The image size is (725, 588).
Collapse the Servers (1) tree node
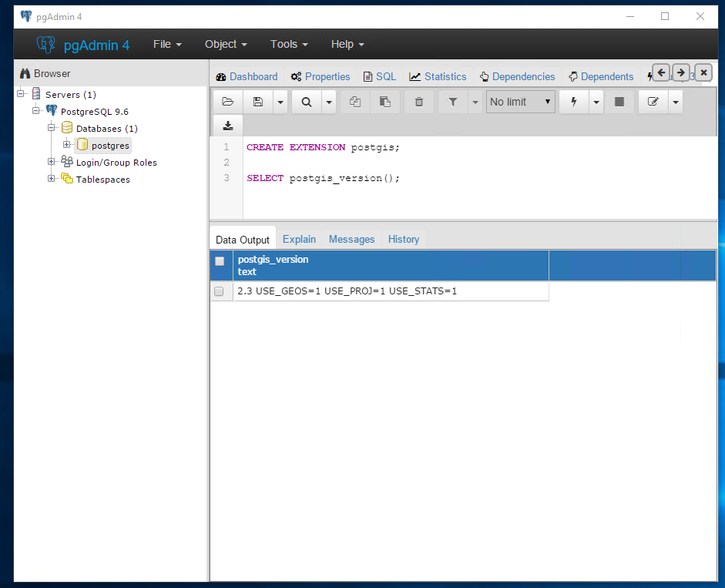pos(21,94)
